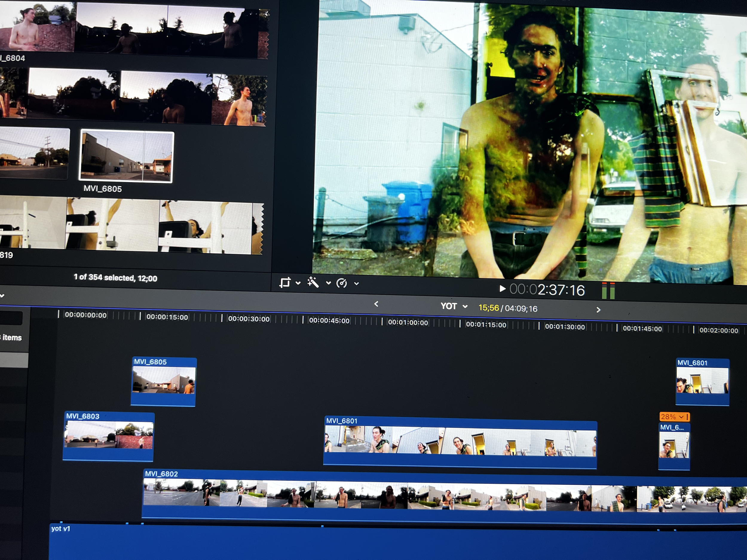Click the Transform crop tool icon
Viewport: 747px width, 560px height.
click(x=285, y=282)
